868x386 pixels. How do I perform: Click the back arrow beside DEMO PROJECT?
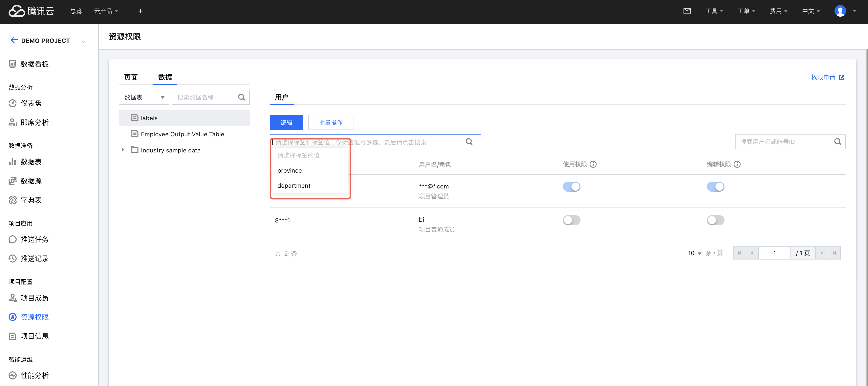pos(14,40)
